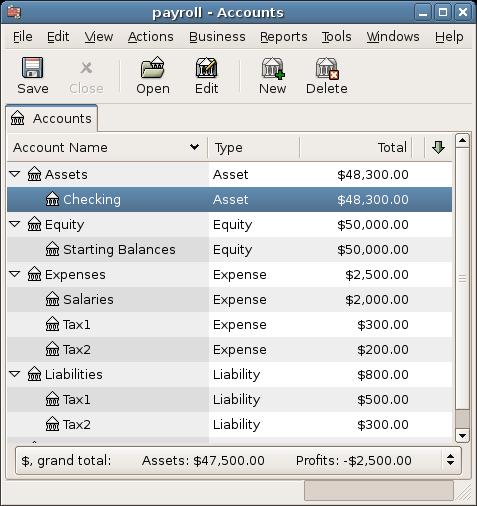The height and width of the screenshot is (506, 477).
Task: Open the View menu
Action: 99,37
